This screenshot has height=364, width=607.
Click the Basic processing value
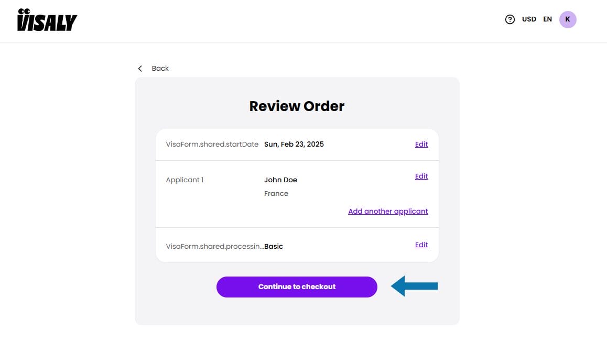pos(274,247)
